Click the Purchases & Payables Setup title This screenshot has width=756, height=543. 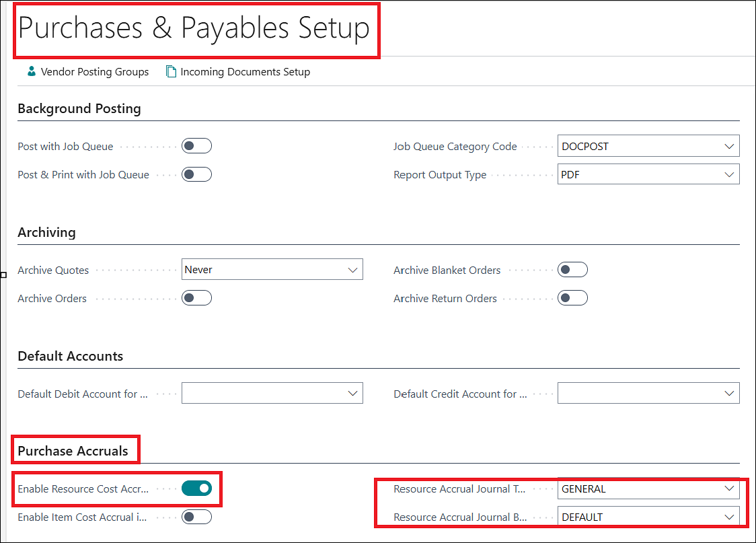[194, 28]
